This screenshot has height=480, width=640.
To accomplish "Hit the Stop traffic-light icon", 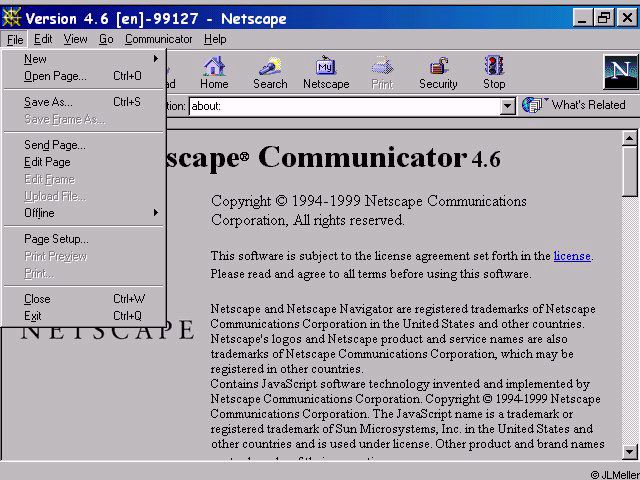I will [x=494, y=66].
